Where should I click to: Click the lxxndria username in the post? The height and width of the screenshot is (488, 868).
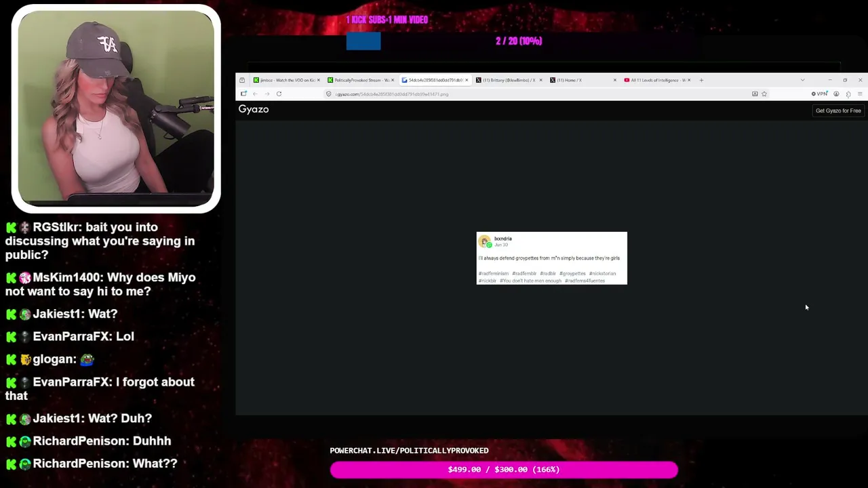(x=503, y=239)
